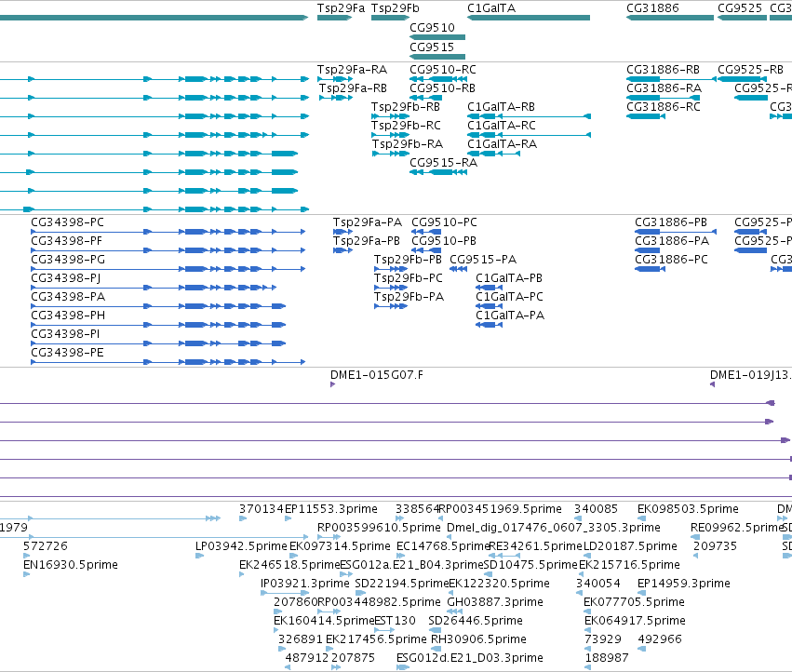This screenshot has width=792, height=672.
Task: Select transcript Tsp29Fb-RC
Action: tap(390, 135)
